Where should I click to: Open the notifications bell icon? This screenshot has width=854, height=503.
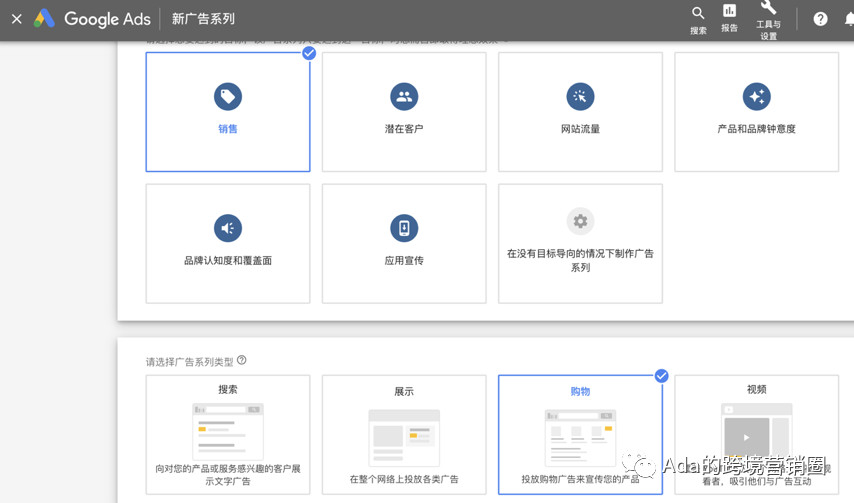(x=849, y=20)
